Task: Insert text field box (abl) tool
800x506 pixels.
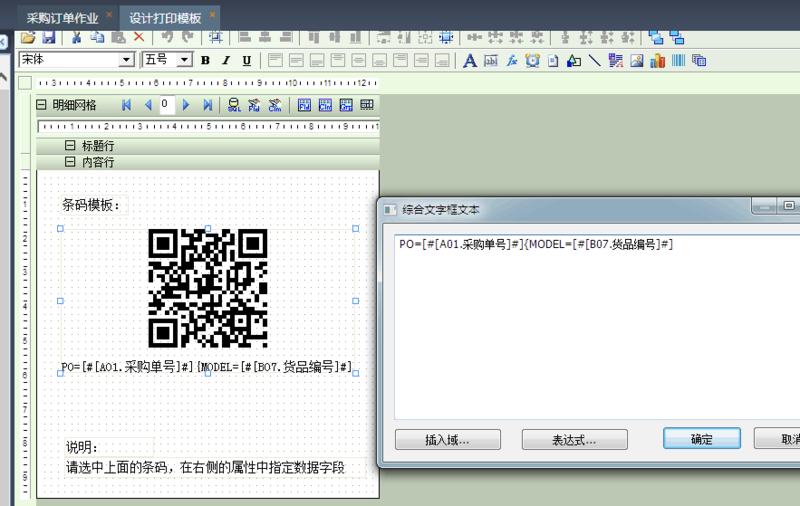Action: (491, 61)
